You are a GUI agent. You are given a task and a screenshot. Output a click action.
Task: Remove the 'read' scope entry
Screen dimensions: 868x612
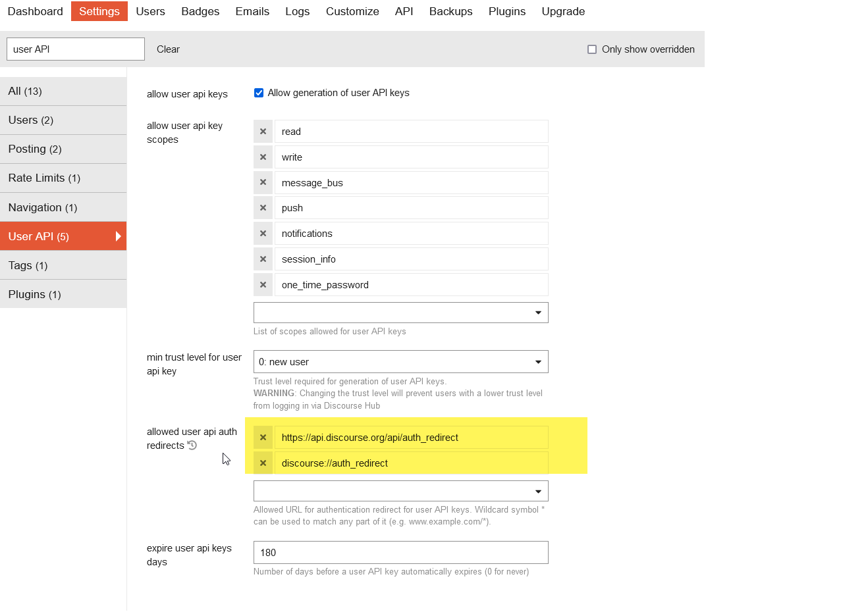[x=263, y=132]
